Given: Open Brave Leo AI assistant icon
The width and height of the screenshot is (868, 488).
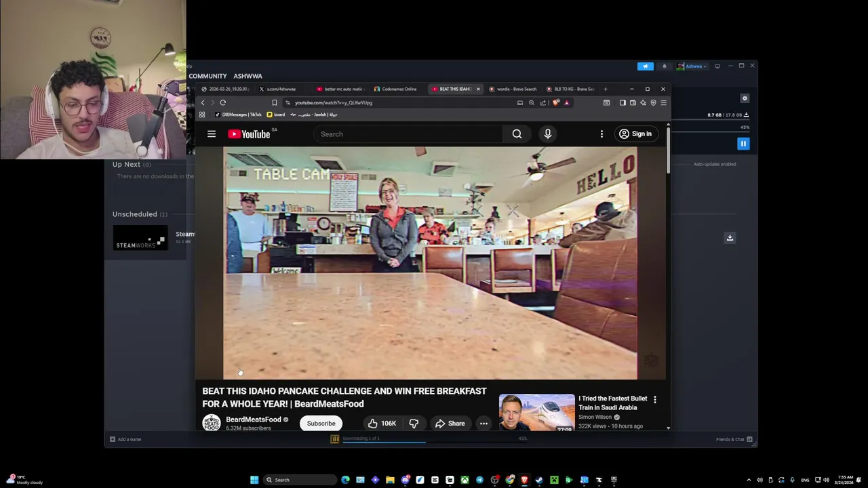Looking at the screenshot, I should coord(643,103).
